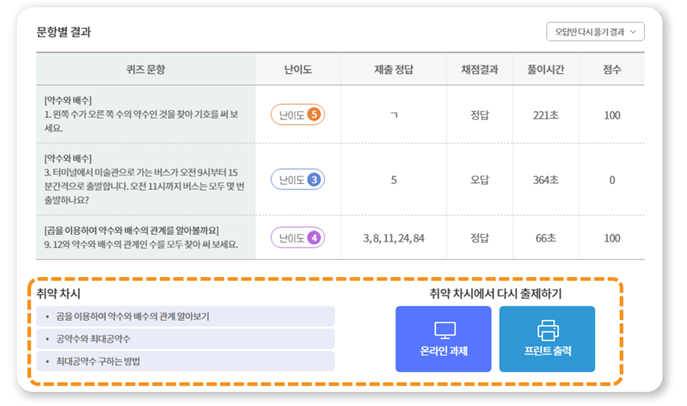Select weak lesson 곱을 이용하여 약수와 배수의 관계 알아보기
This screenshot has width=687, height=406.
(x=185, y=316)
